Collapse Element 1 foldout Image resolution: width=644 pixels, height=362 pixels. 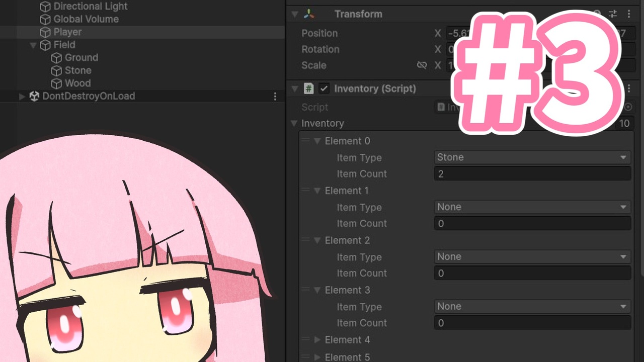[317, 191]
